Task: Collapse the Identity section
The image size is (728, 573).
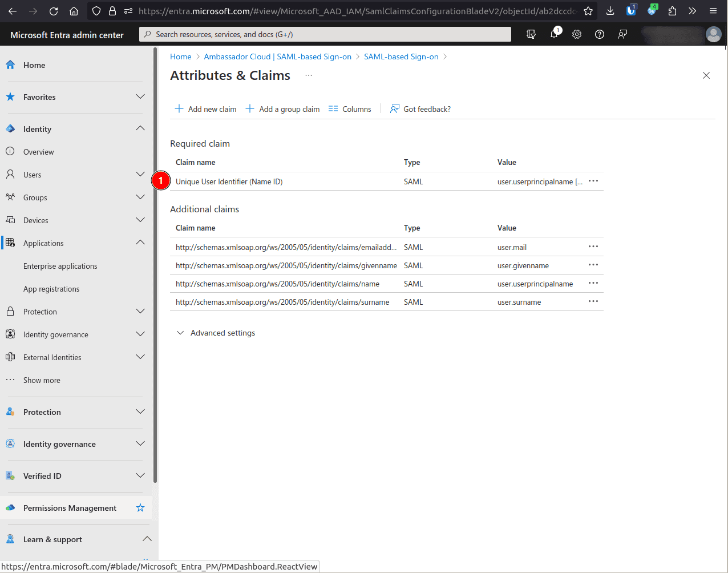Action: pos(140,128)
